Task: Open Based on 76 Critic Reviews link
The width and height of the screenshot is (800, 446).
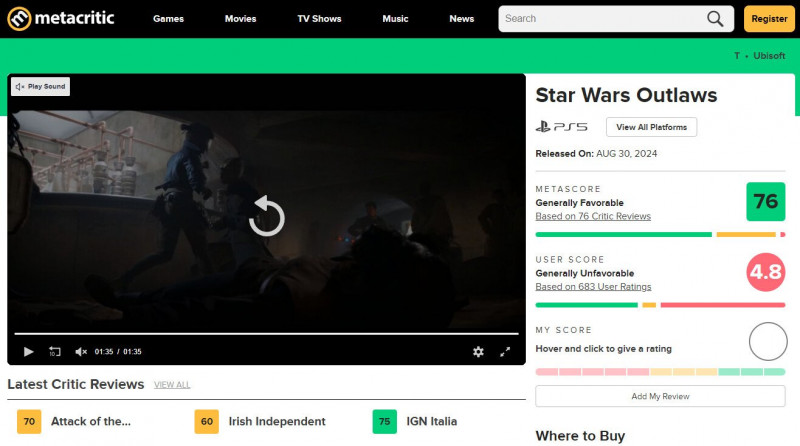Action: tap(593, 216)
